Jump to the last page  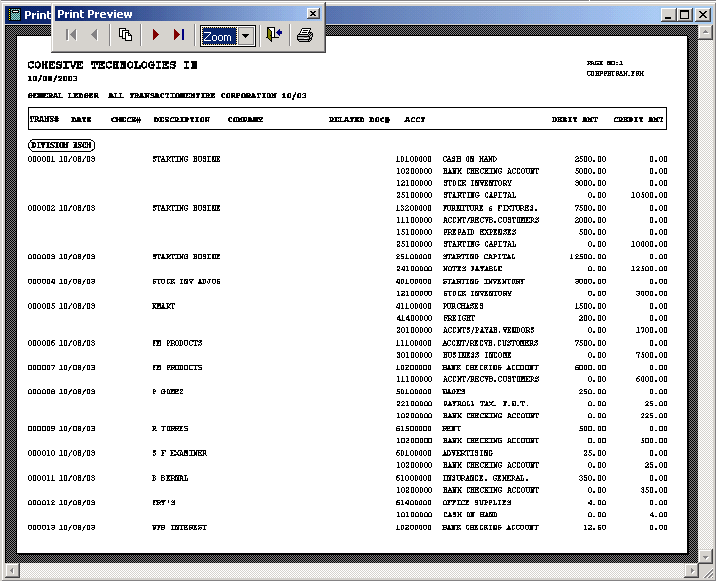tap(179, 35)
